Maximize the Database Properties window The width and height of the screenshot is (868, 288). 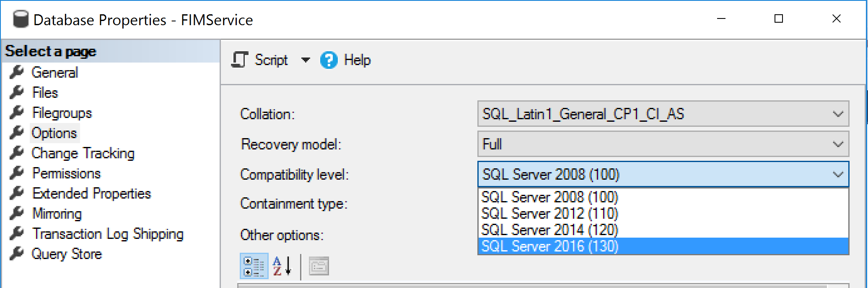[x=778, y=19]
